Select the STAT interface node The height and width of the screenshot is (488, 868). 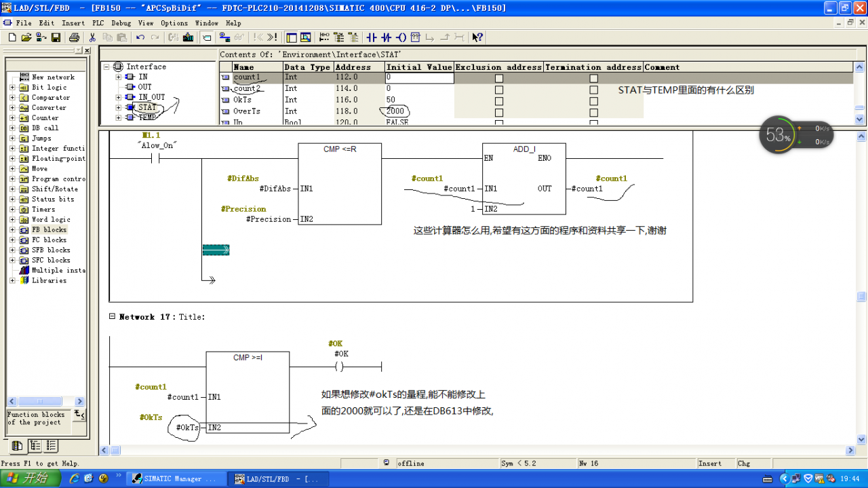(147, 107)
